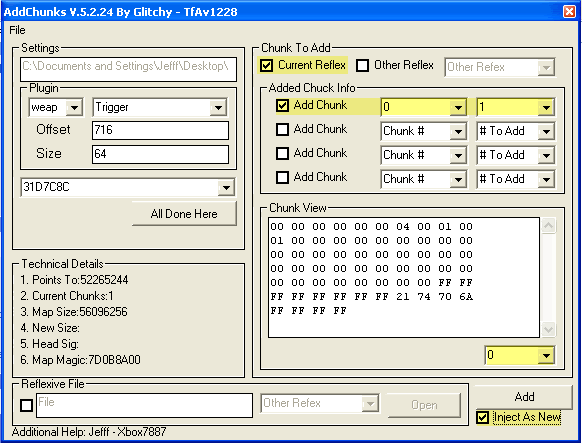Tick the Reflexive File checkbox
582x443 pixels.
pos(26,405)
